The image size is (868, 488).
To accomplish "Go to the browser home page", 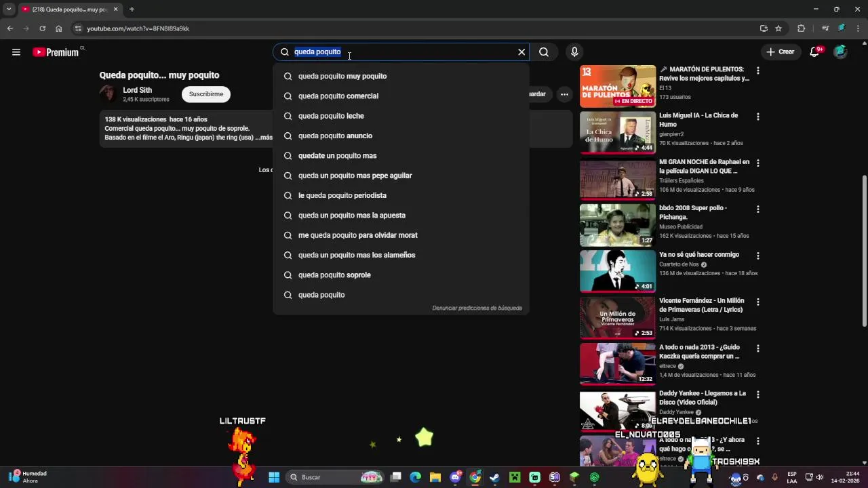I will pyautogui.click(x=59, y=28).
